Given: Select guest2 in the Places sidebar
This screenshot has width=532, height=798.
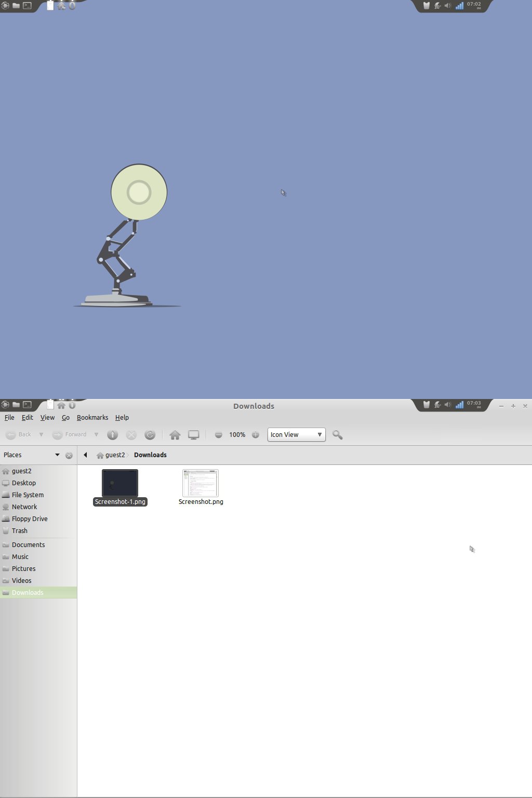Looking at the screenshot, I should [x=38, y=471].
